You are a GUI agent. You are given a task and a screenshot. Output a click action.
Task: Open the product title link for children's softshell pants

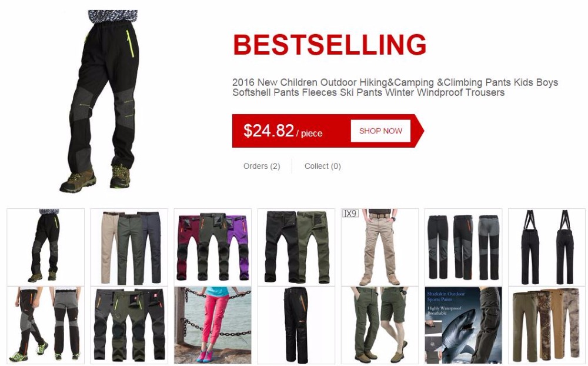(395, 87)
